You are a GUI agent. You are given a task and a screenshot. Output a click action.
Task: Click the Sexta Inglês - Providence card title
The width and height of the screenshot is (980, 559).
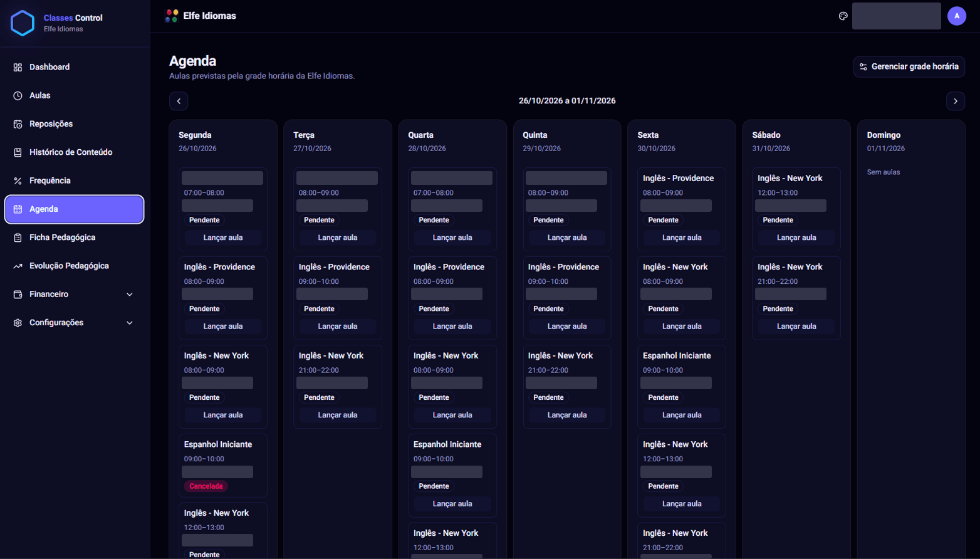click(x=678, y=179)
